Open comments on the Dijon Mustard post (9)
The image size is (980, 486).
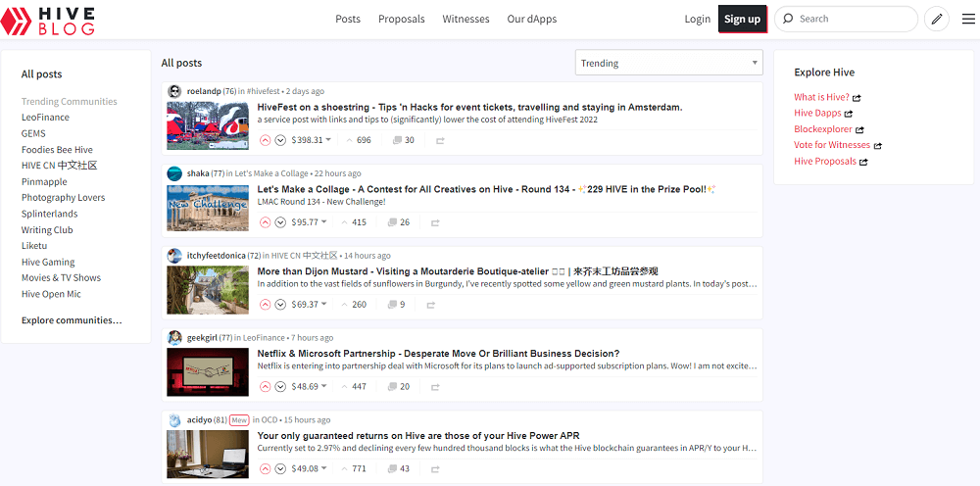pyautogui.click(x=396, y=304)
